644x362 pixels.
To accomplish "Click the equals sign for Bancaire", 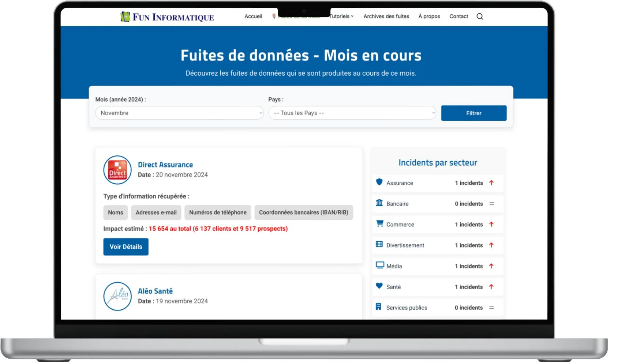I will [x=492, y=204].
